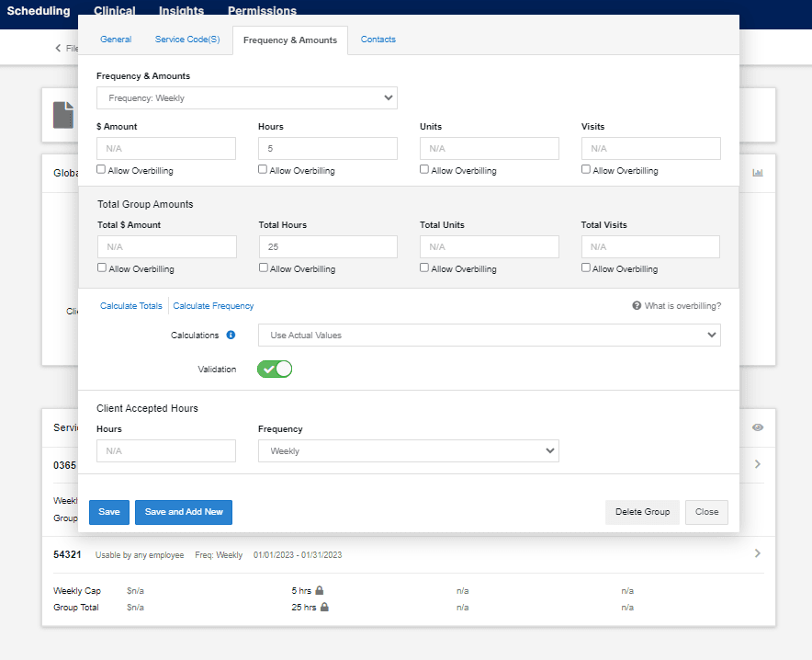Viewport: 812px width, 660px height.
Task: Open the Calculations Use Actual Values dropdown
Action: pyautogui.click(x=490, y=336)
